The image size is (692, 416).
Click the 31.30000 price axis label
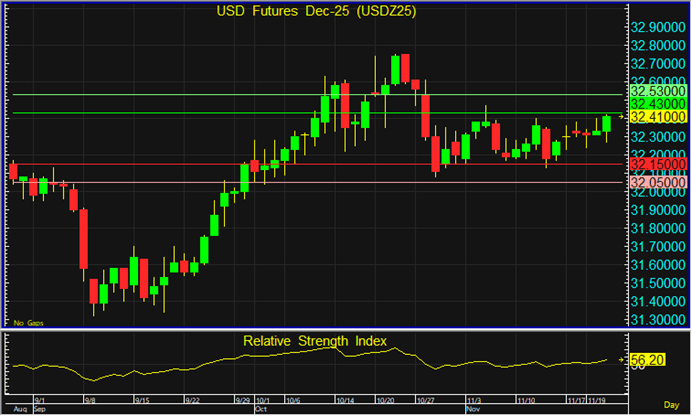(x=657, y=319)
